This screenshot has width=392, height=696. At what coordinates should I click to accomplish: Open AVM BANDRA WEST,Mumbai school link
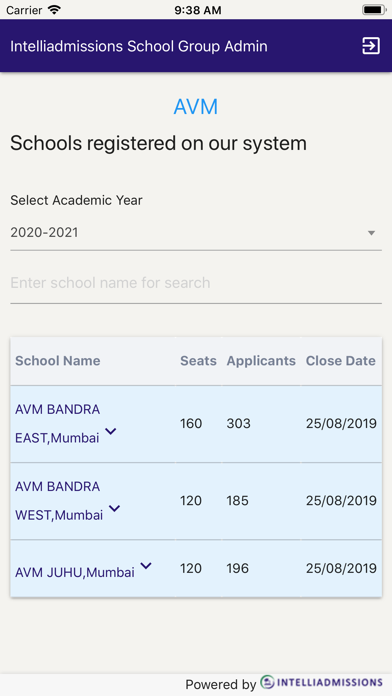[59, 501]
